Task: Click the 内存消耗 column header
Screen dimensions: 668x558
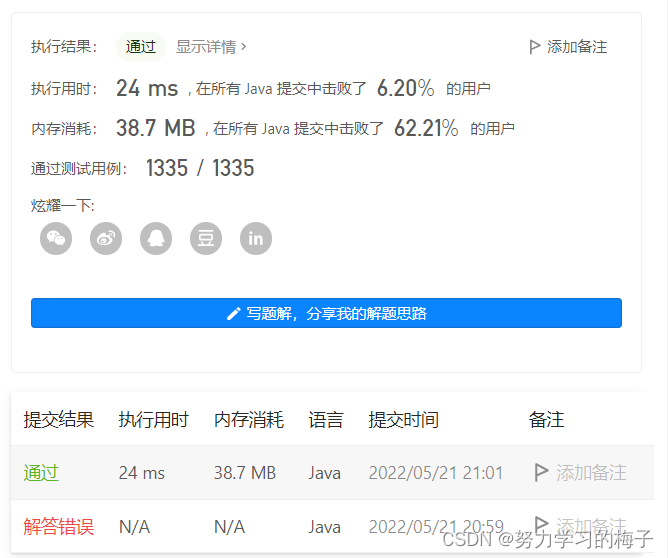Action: click(249, 420)
